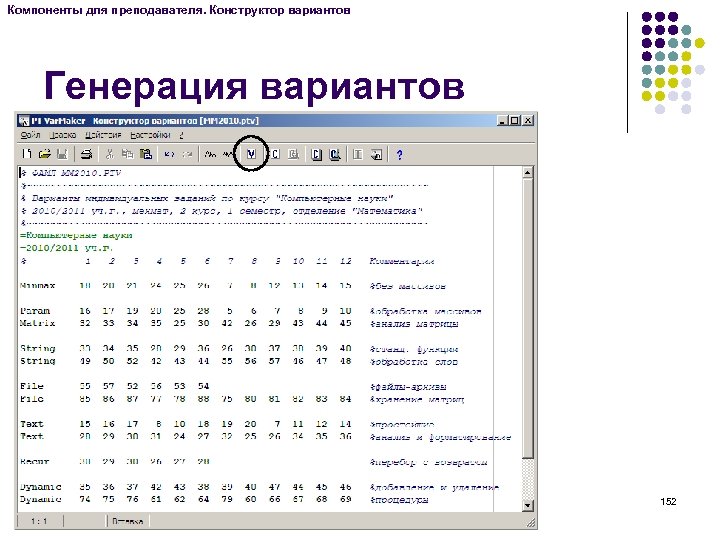Viewport: 720px width, 540px height.
Task: Click the scrollbar down arrow
Action: [528, 506]
